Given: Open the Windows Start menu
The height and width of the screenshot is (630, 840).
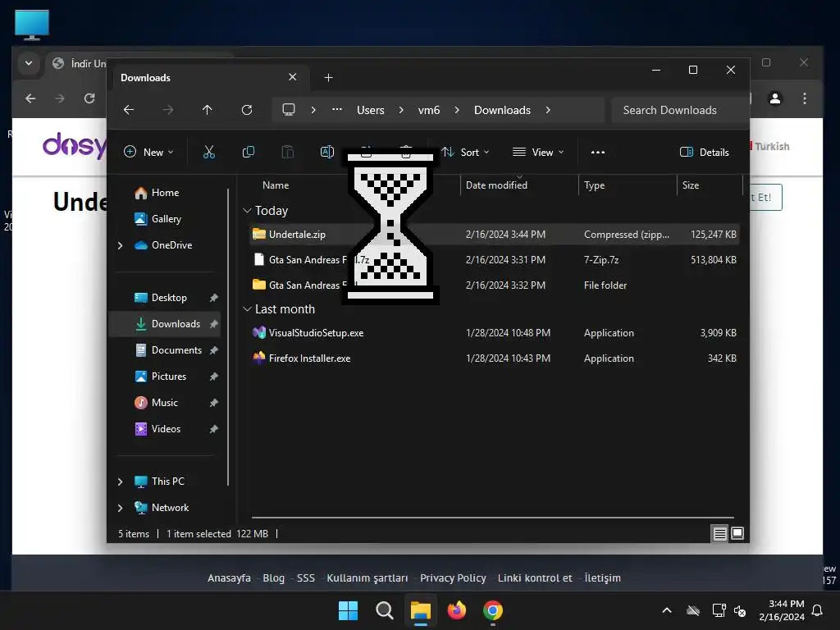Looking at the screenshot, I should [348, 610].
